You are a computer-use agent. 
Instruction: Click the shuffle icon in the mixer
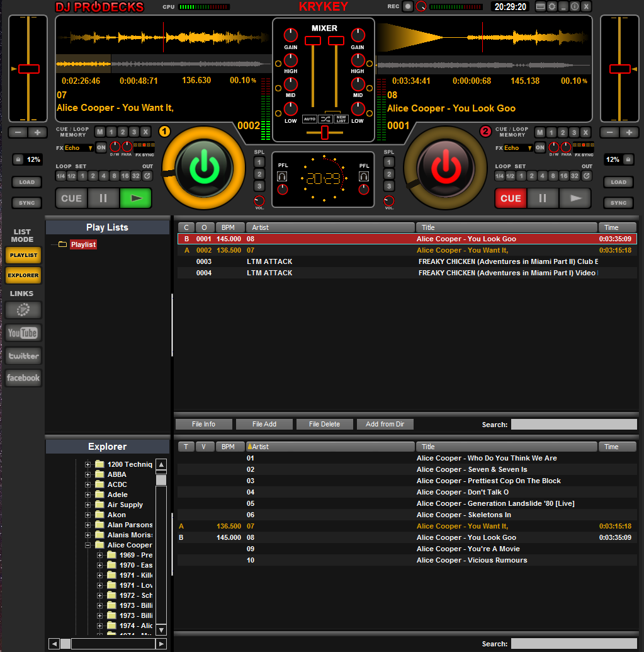(x=325, y=119)
